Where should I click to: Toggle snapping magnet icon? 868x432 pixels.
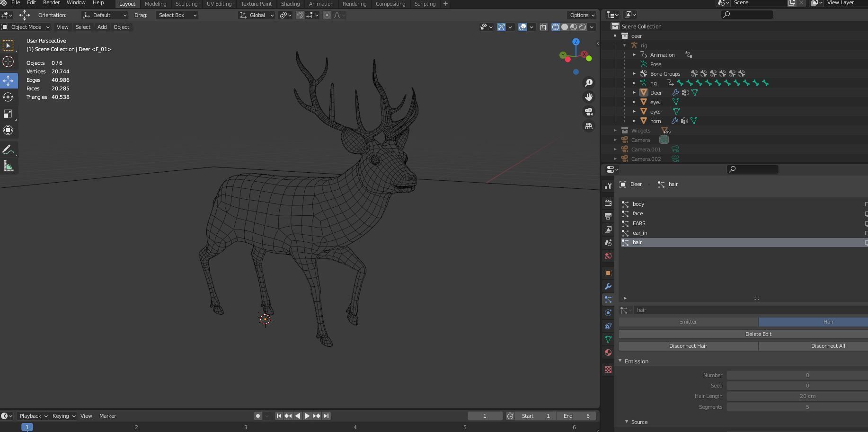tap(300, 15)
